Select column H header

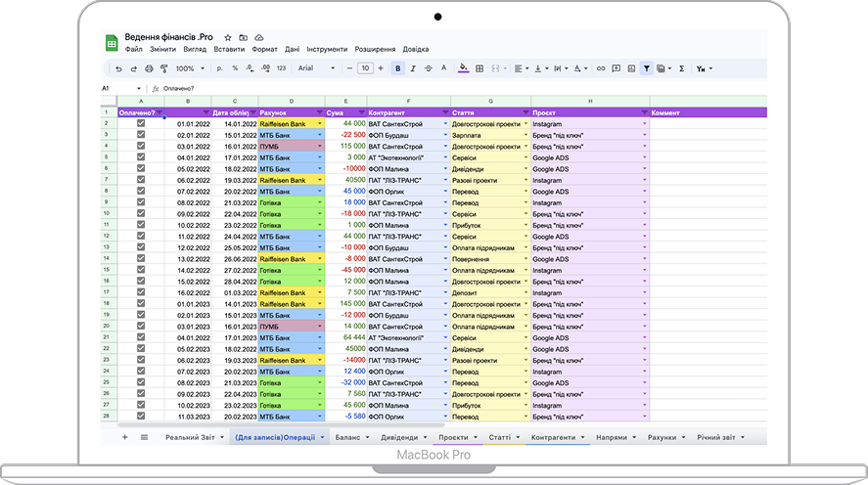[590, 101]
